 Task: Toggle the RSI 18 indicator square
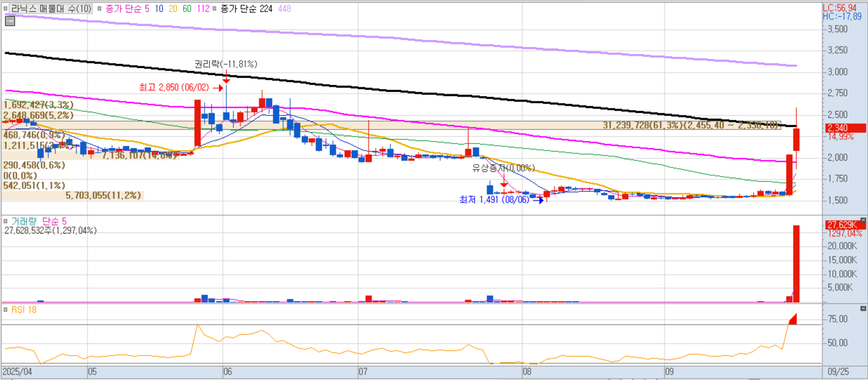[x=6, y=310]
